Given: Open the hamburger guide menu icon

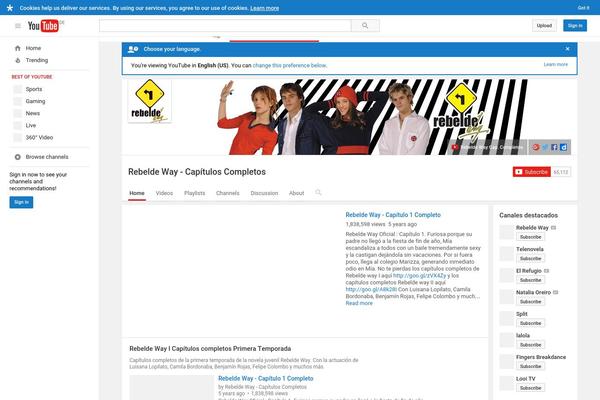Looking at the screenshot, I should (x=18, y=26).
